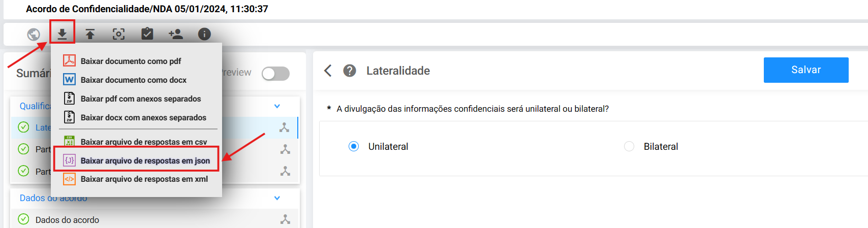The width and height of the screenshot is (868, 228).
Task: Click the help question mark beside Lateralidade
Action: (x=350, y=71)
